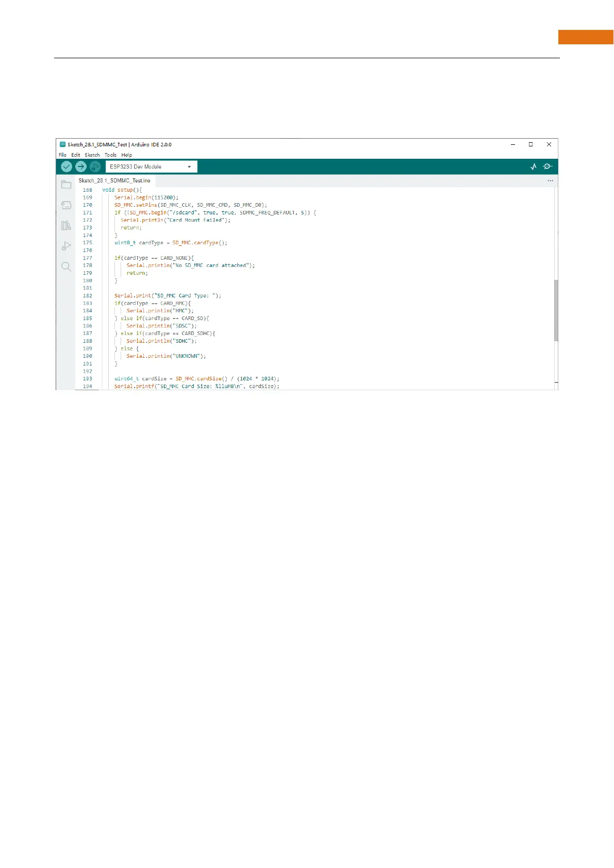Open the Library Manager sidebar icon
This screenshot has width=614, height=868.
[x=66, y=225]
